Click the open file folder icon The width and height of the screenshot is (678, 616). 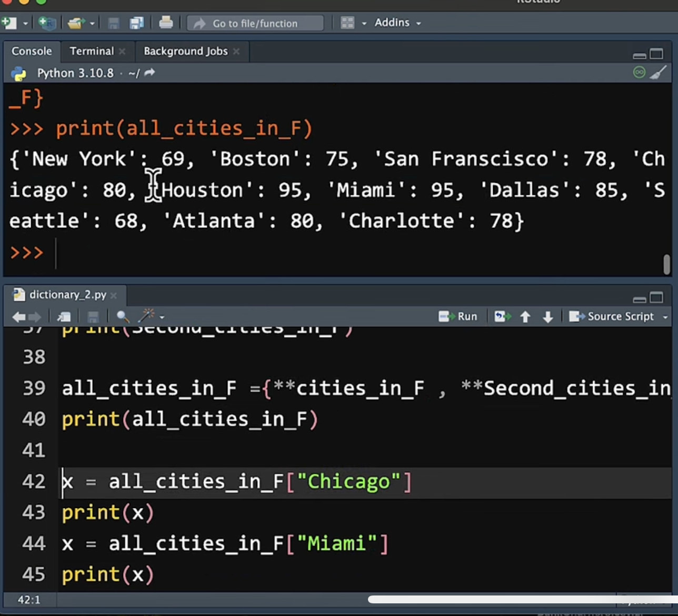click(76, 23)
